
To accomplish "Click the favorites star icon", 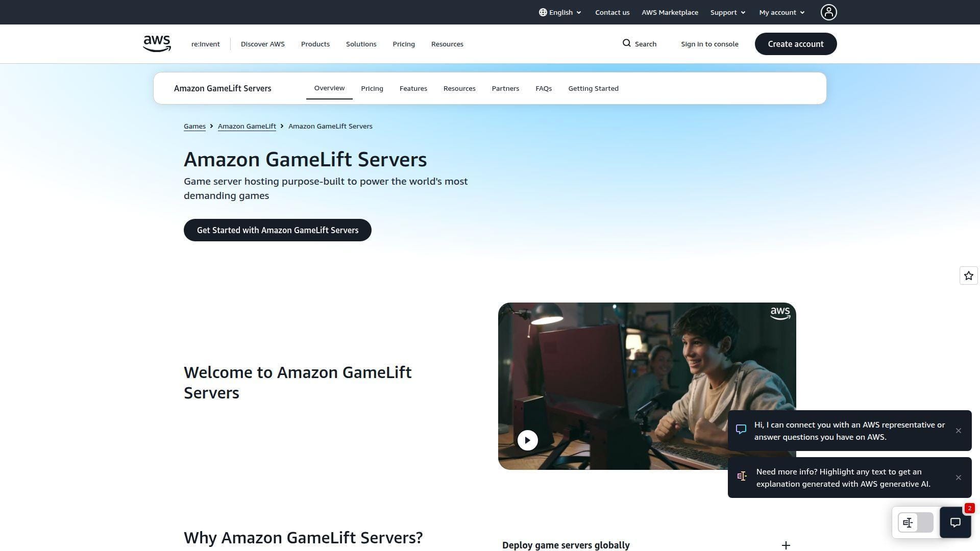I will [x=968, y=276].
